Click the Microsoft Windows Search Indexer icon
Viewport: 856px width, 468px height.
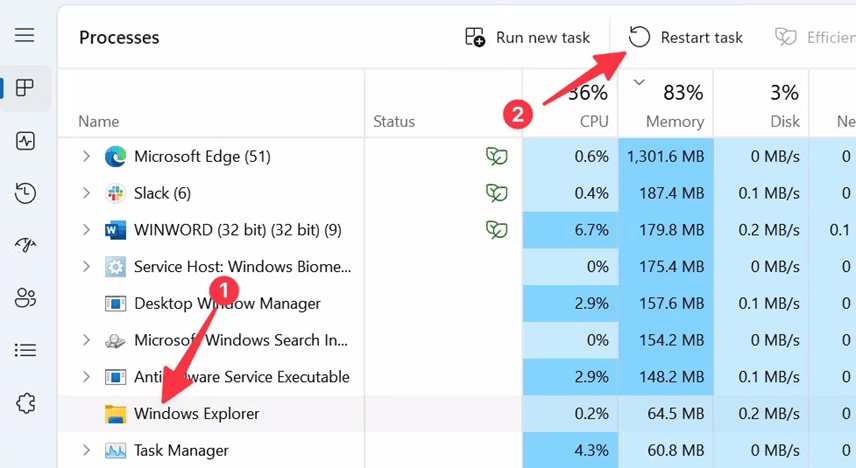(x=115, y=340)
